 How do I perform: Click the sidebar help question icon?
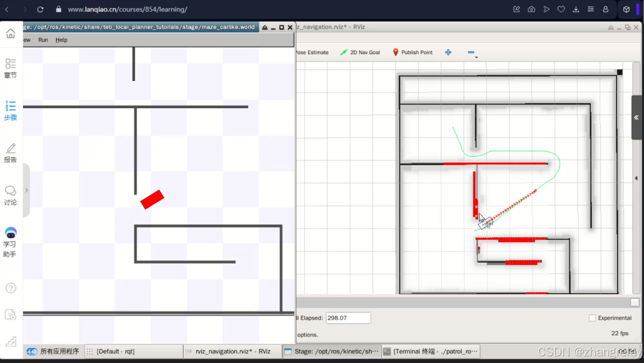11,288
